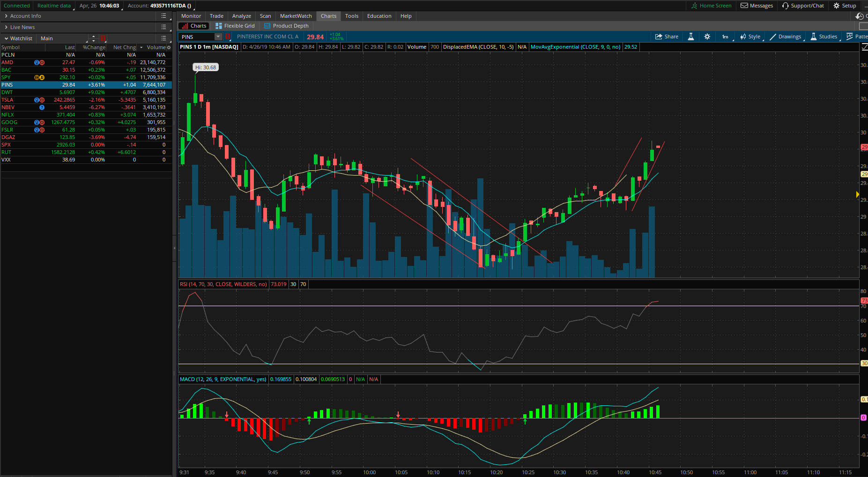
Task: Click the Share chart icon
Action: (666, 37)
